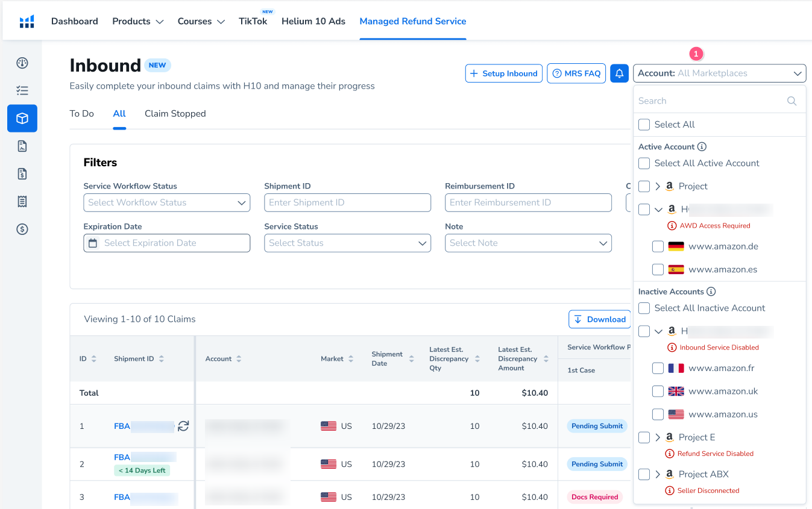Select the Managed Refund Service nav tab
The image size is (812, 509).
pos(413,22)
